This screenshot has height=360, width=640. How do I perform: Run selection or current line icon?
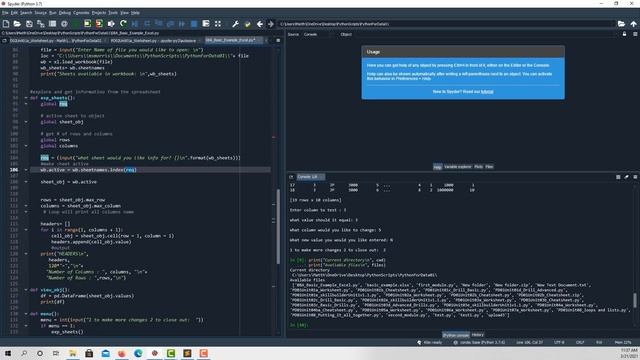(x=111, y=24)
